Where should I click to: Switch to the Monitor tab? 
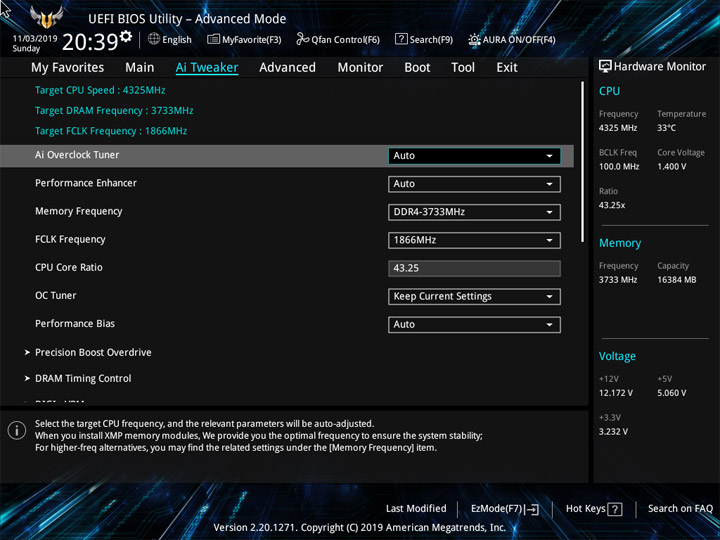coord(360,68)
